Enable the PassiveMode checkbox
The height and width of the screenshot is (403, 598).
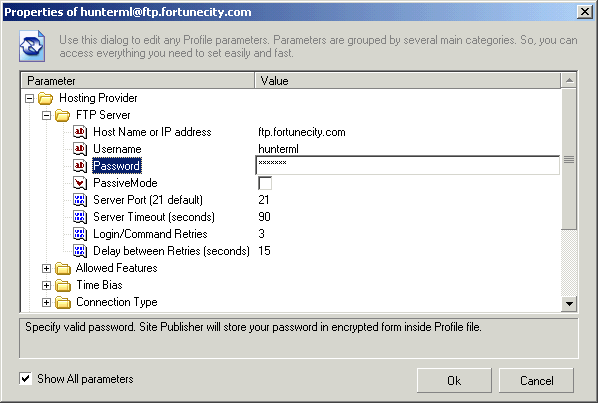coord(265,183)
